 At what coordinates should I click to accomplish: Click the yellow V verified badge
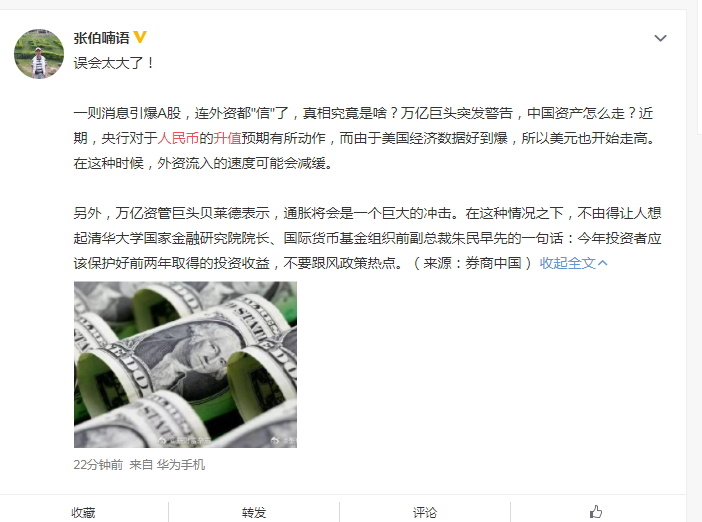coord(140,37)
